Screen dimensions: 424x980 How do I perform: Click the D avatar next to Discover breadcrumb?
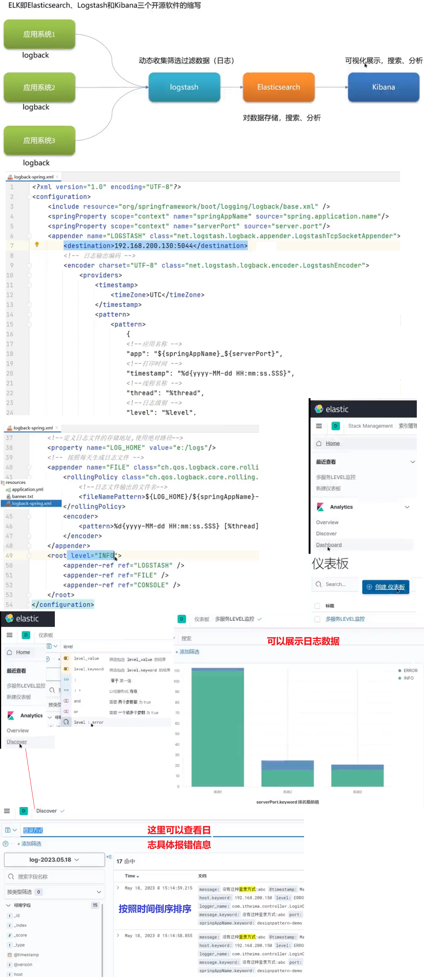click(23, 811)
